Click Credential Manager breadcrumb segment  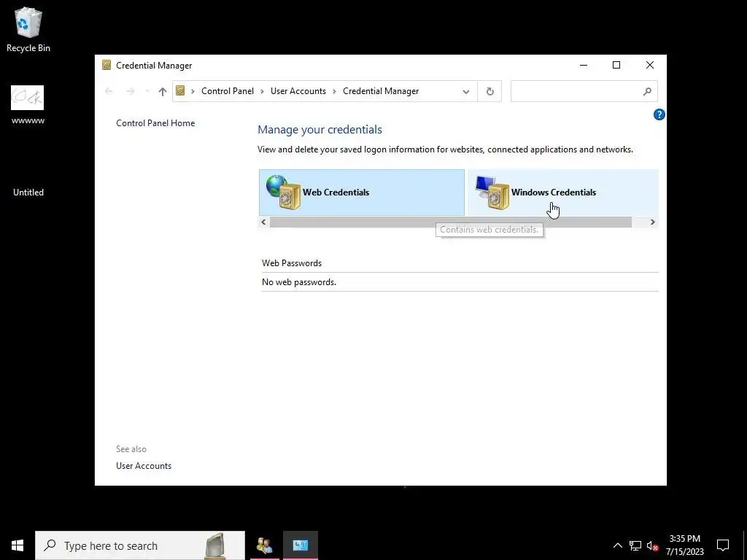pos(381,91)
